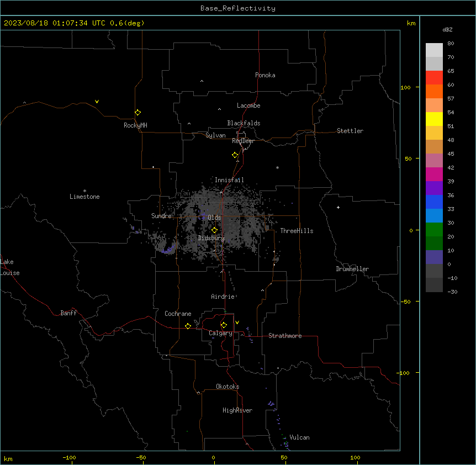This screenshot has height=465, width=476.
Task: Select the bright yellow 54 dBZ legend swatch
Action: 434,119
